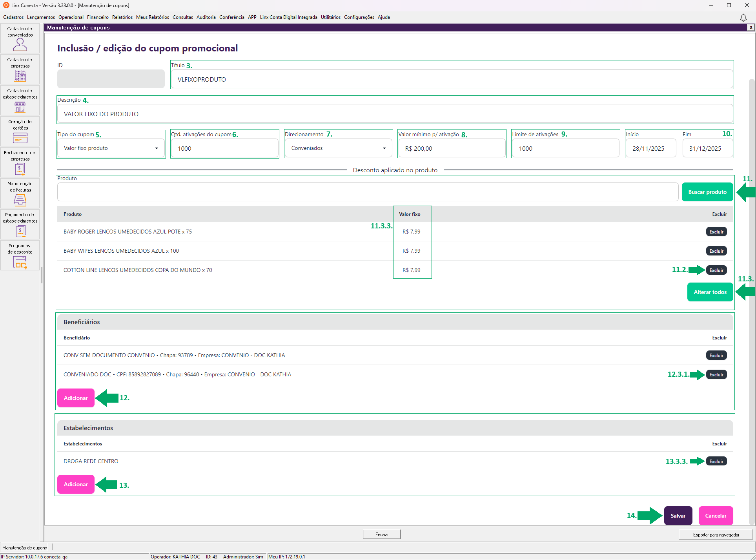
Task: Open the Configurações menu
Action: point(359,17)
